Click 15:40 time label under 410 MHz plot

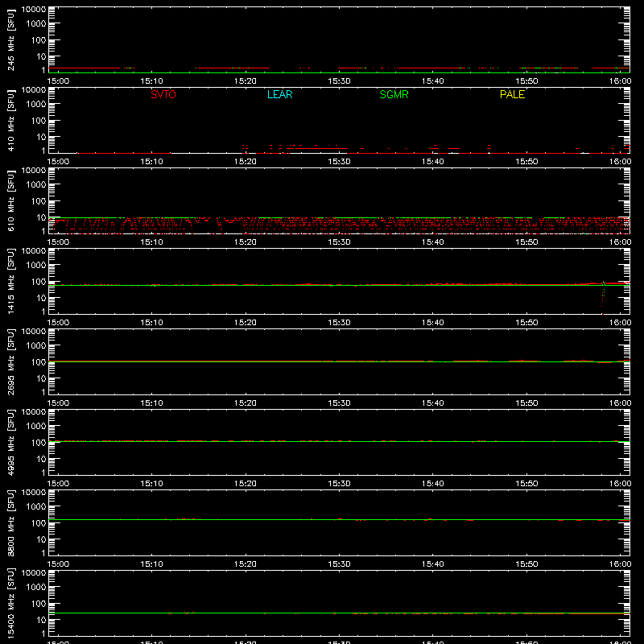(433, 162)
